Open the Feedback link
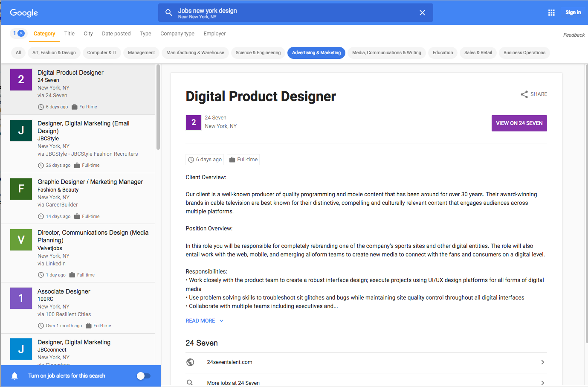588x387 pixels. click(574, 35)
